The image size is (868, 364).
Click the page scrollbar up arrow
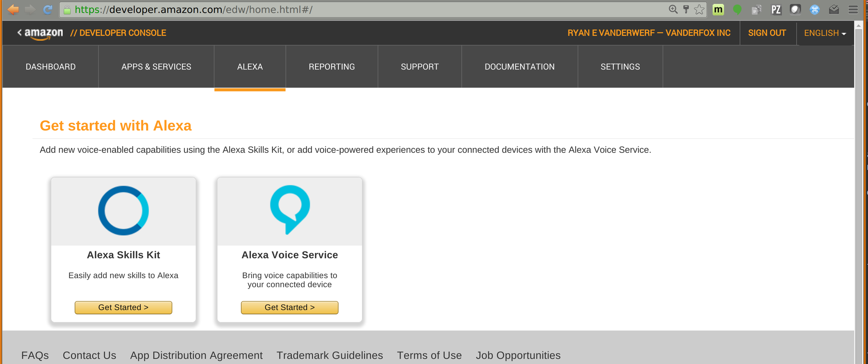(x=858, y=26)
